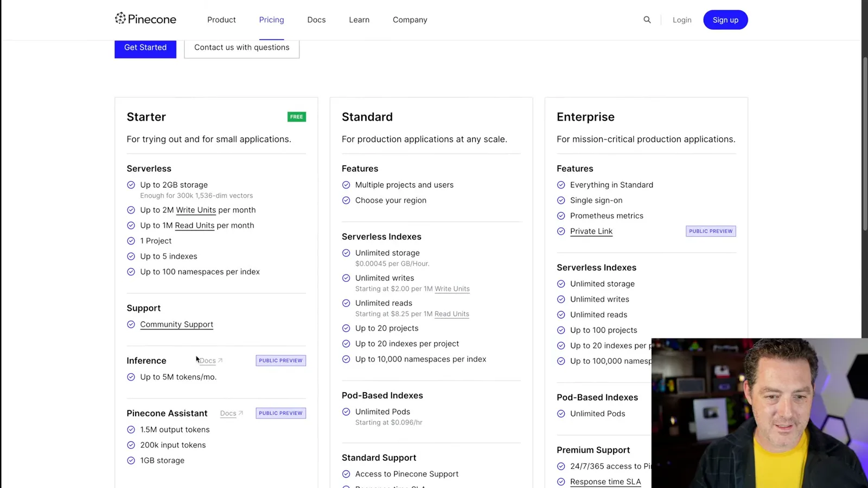Open the Read Units link in Starter
Viewport: 868px width, 488px height.
(x=195, y=226)
